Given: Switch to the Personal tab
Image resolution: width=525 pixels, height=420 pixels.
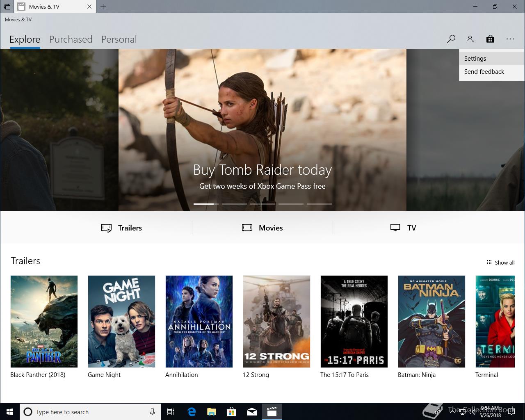Looking at the screenshot, I should pos(119,39).
